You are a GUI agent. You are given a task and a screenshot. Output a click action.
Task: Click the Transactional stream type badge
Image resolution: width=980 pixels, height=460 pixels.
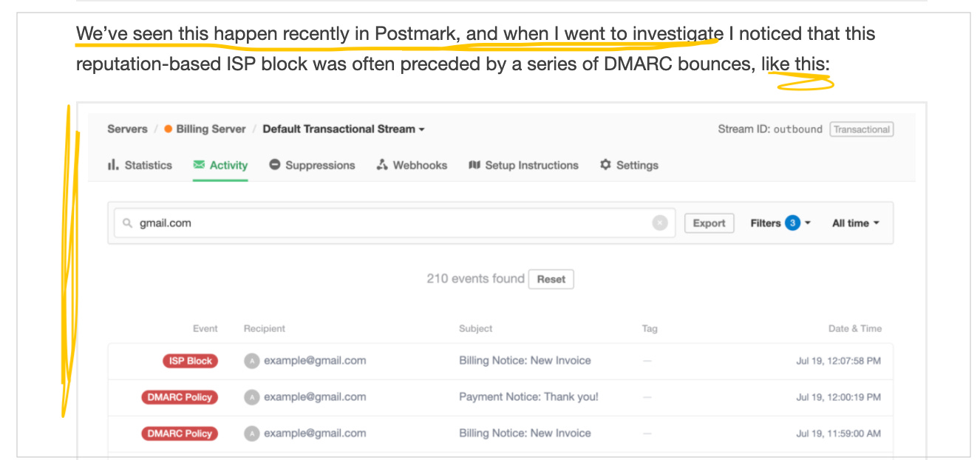tap(862, 129)
